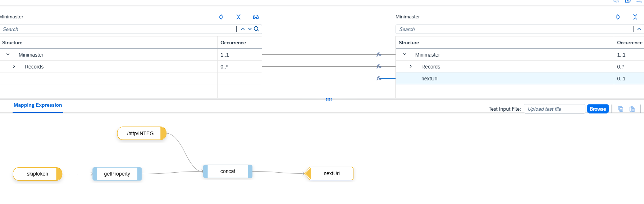The image size is (644, 204).
Task: Click the glasses icon above source structure
Action: pos(256,17)
